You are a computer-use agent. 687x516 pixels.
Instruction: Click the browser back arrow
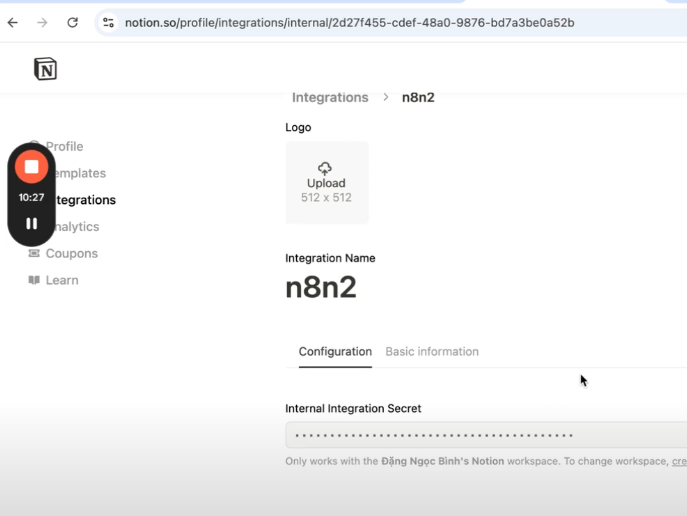13,22
